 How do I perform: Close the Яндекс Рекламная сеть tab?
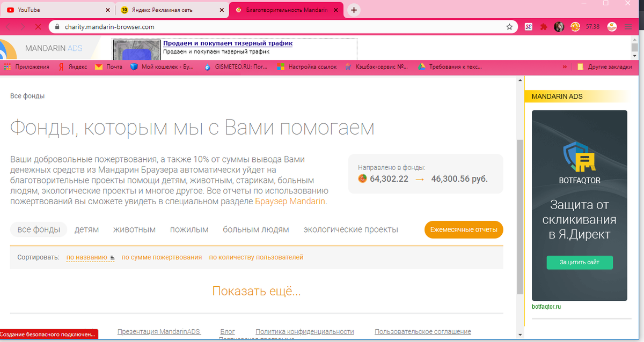click(x=222, y=10)
